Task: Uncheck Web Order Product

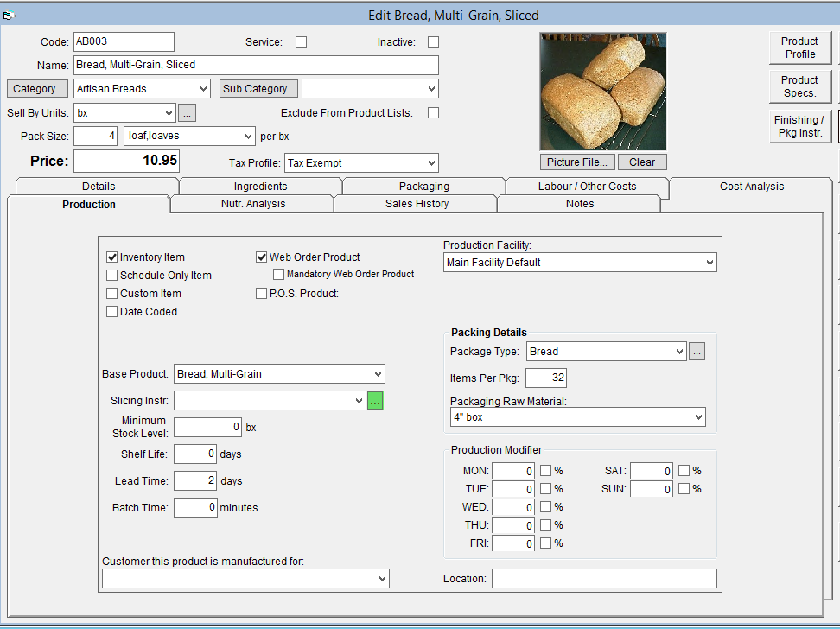Action: [x=262, y=257]
